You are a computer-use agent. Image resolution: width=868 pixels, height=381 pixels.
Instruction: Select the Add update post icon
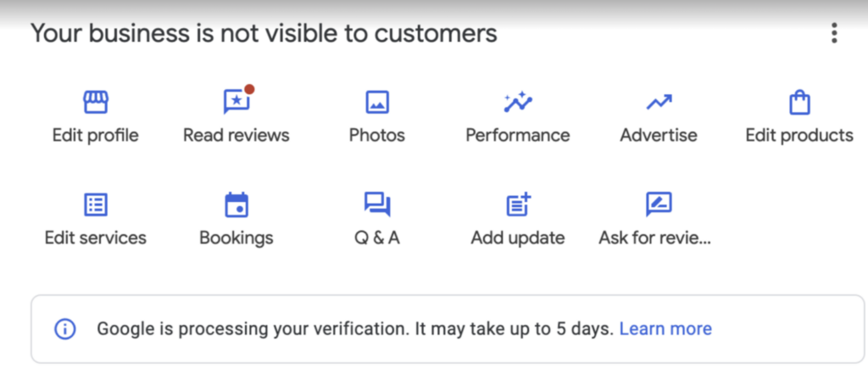point(518,205)
